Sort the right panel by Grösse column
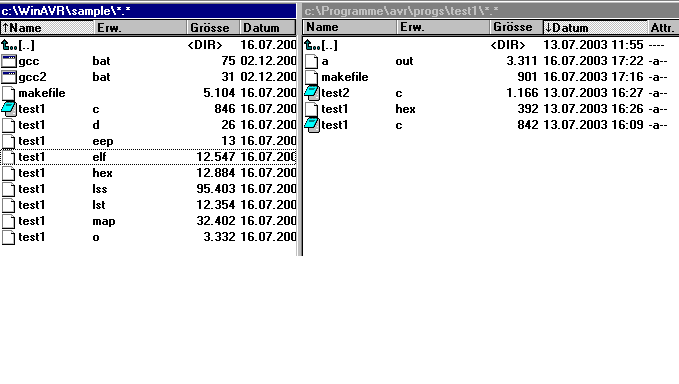The width and height of the screenshot is (679, 384). [517, 27]
